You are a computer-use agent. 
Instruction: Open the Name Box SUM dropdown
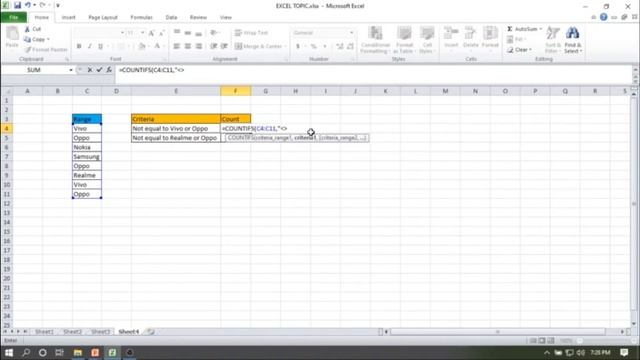[x=71, y=70]
